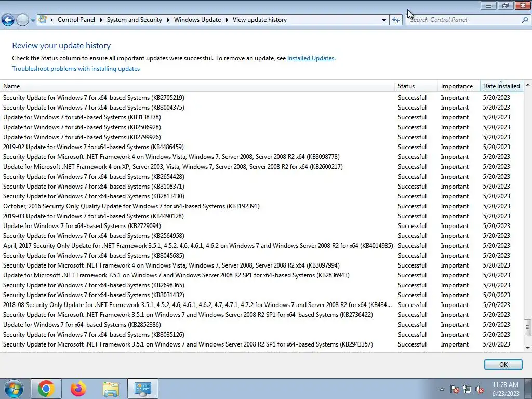Click the Control Panel icon in address bar
Image resolution: width=532 pixels, height=399 pixels.
point(43,19)
